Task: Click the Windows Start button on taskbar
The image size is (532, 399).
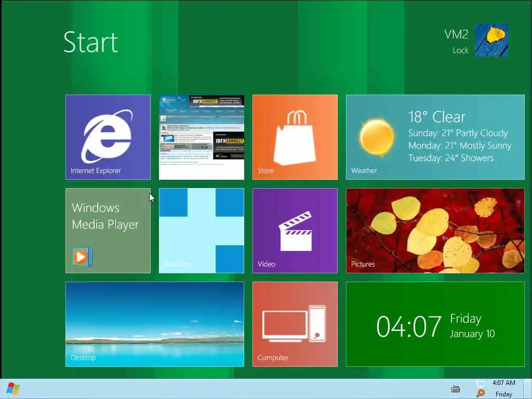Action: pyautogui.click(x=13, y=389)
